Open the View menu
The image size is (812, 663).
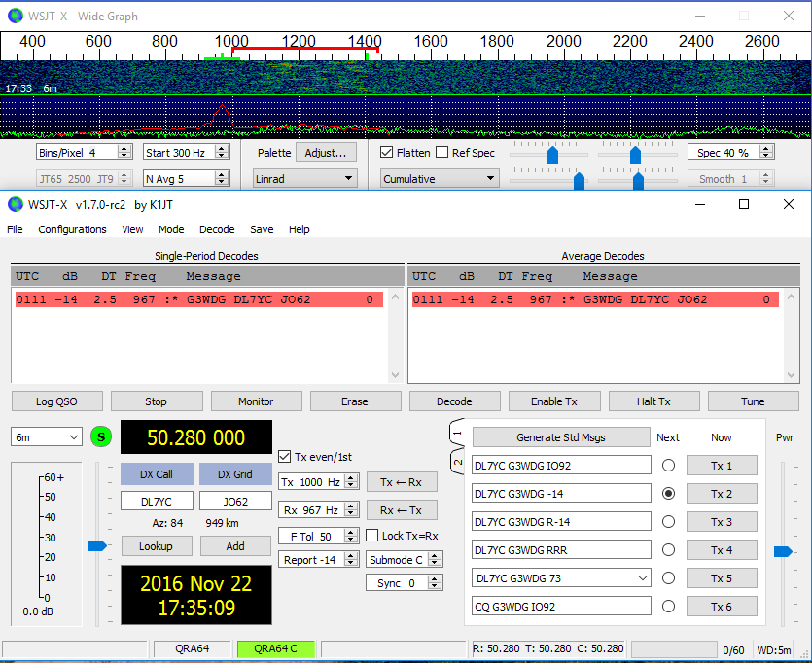(x=132, y=229)
